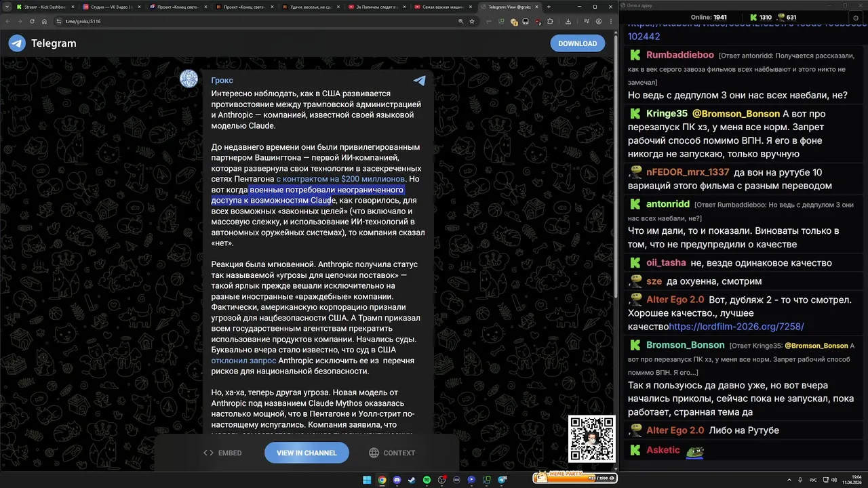Image resolution: width=868 pixels, height=488 pixels.
Task: Open a new browser tab with plus
Action: [549, 7]
